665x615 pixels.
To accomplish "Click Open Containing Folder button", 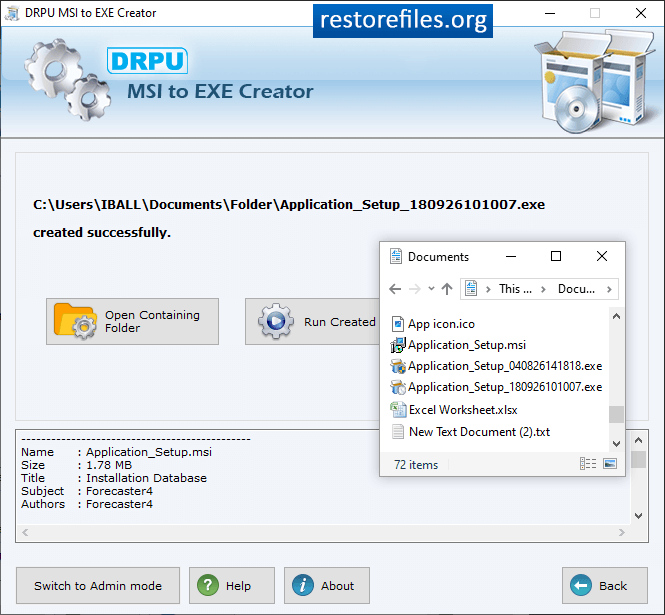I will click(132, 321).
